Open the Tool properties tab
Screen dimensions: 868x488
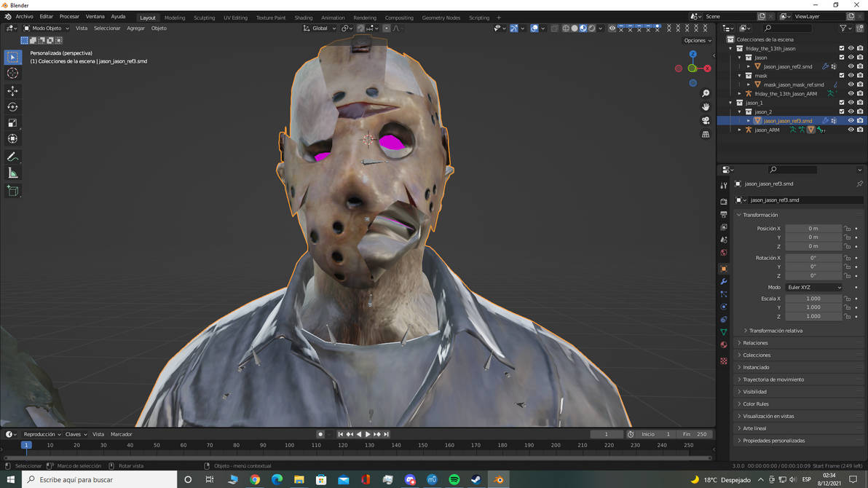pos(724,186)
